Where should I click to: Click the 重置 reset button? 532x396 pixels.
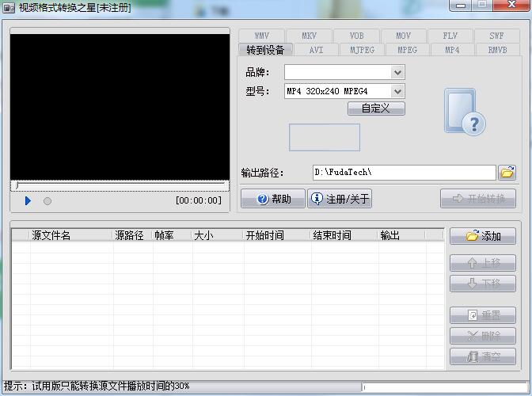pyautogui.click(x=483, y=315)
